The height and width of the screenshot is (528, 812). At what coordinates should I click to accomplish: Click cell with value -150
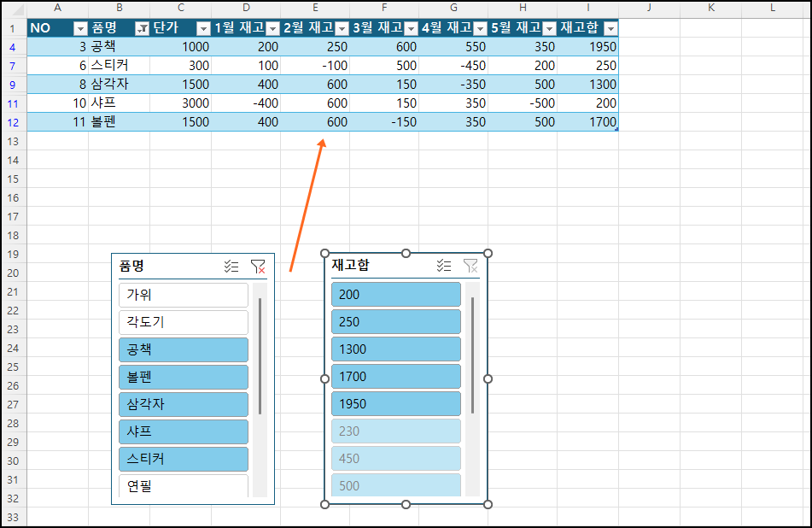click(x=384, y=122)
